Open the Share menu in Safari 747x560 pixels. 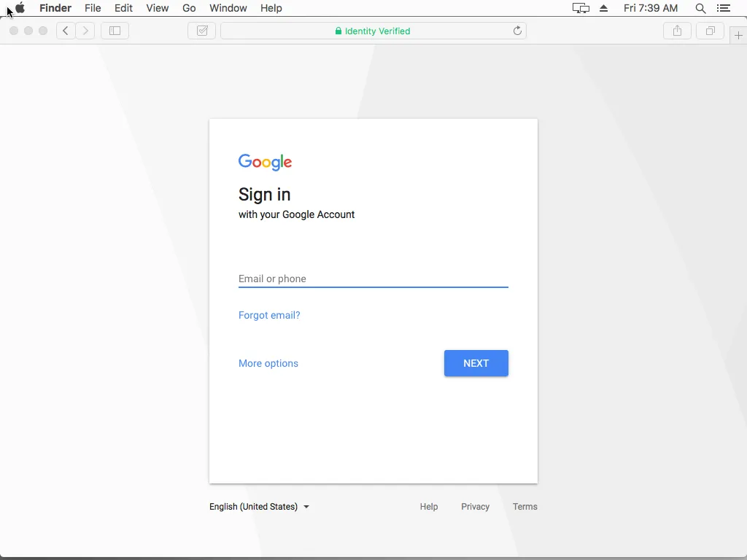pos(677,31)
